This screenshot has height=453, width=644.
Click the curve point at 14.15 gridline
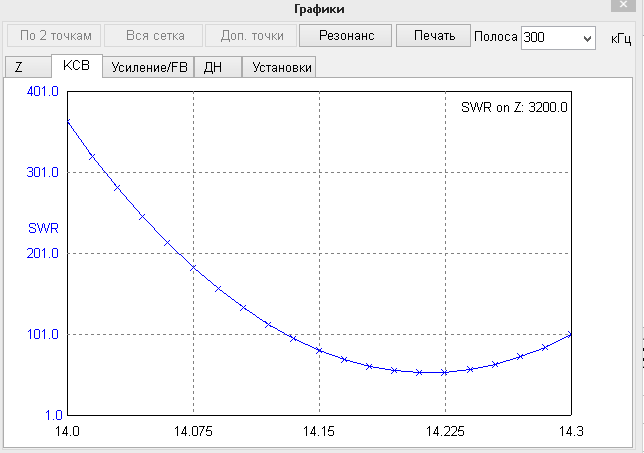(318, 350)
